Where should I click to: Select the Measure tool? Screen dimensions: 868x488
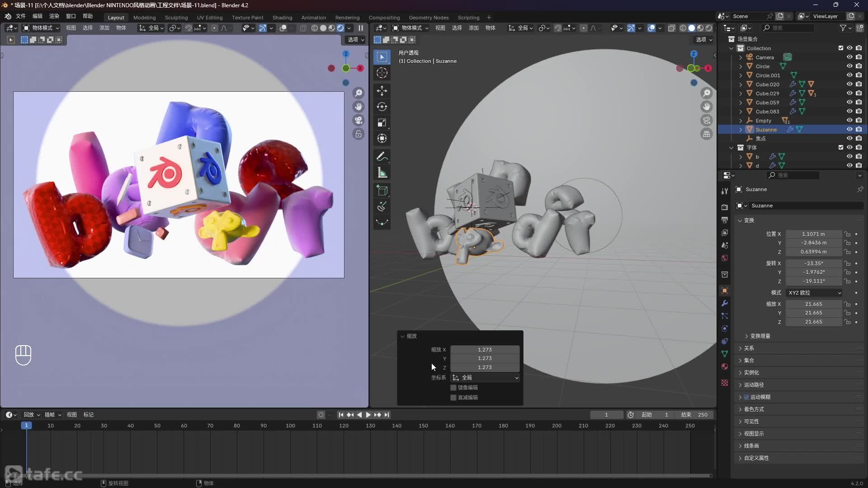pos(382,173)
